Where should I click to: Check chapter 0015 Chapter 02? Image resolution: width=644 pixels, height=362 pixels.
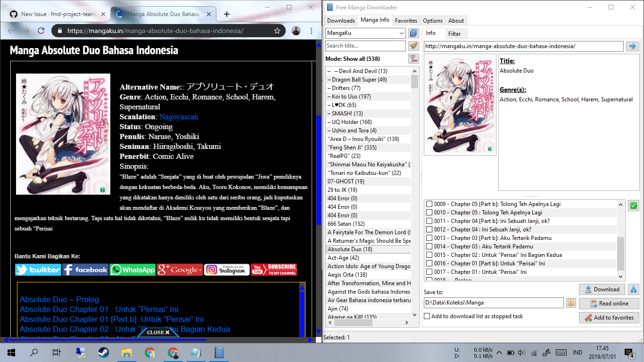(x=429, y=255)
